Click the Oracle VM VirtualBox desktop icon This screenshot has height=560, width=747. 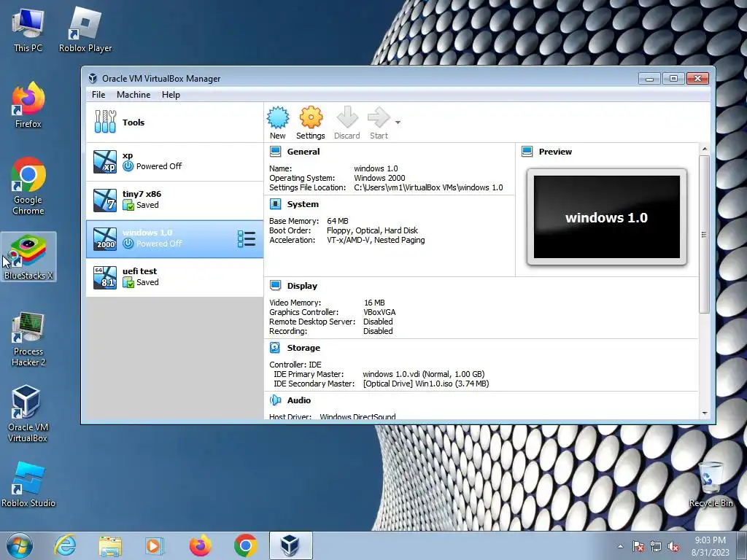coord(27,414)
